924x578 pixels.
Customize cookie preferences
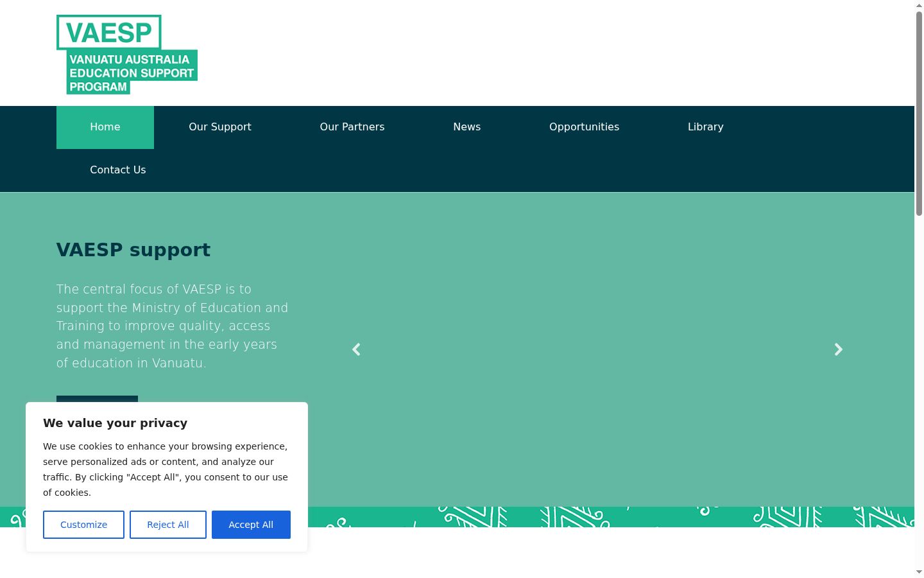[83, 525]
